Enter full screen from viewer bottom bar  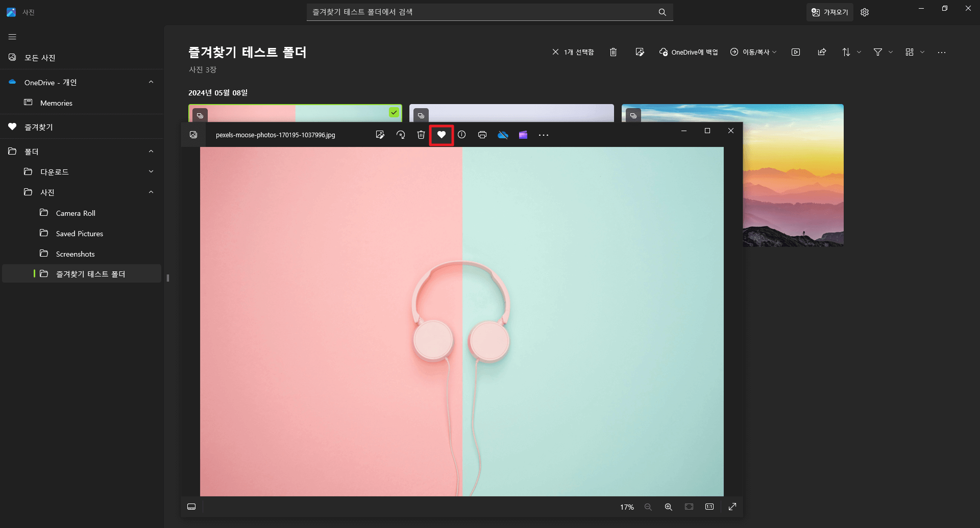(x=732, y=507)
